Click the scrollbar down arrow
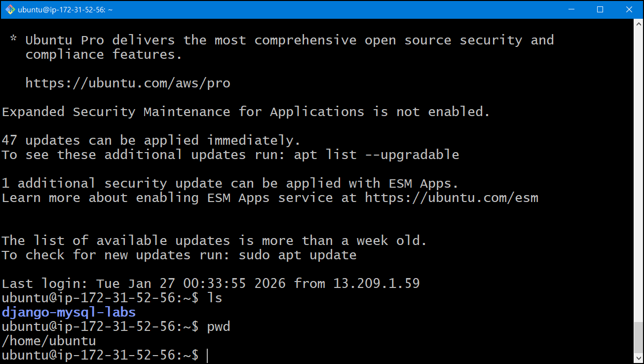The image size is (644, 364). point(638,358)
